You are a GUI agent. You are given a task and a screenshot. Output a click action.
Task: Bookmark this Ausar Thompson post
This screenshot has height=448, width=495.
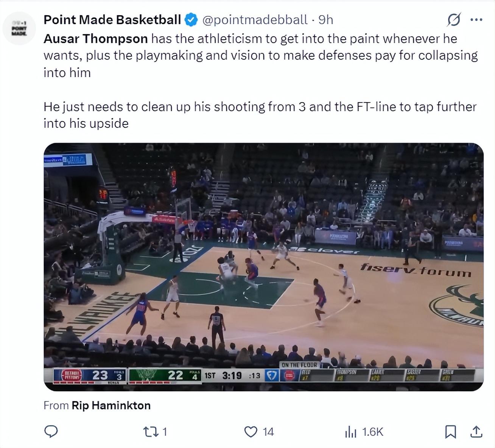450,432
